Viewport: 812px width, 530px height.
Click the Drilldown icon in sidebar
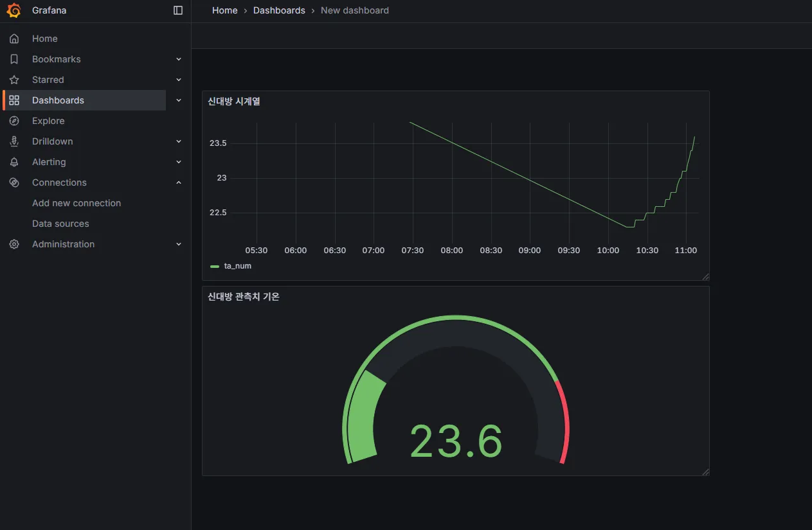point(14,141)
